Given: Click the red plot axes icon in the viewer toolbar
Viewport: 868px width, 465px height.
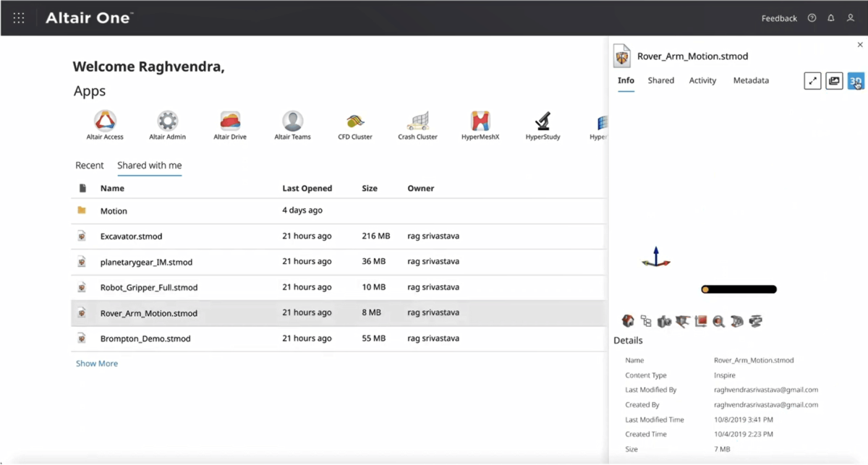Looking at the screenshot, I should click(700, 321).
